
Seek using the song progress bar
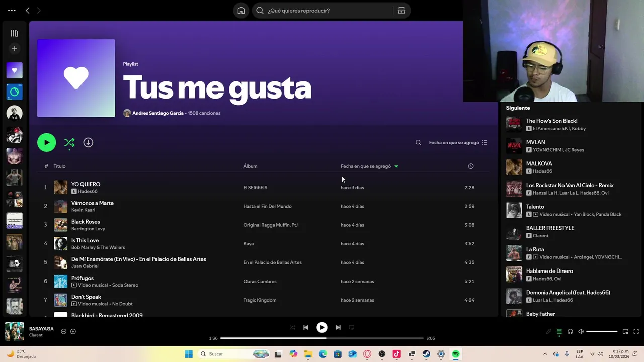click(322, 338)
